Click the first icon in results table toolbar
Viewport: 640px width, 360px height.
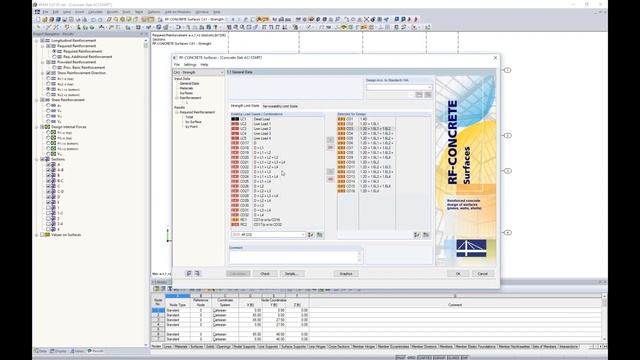click(156, 289)
